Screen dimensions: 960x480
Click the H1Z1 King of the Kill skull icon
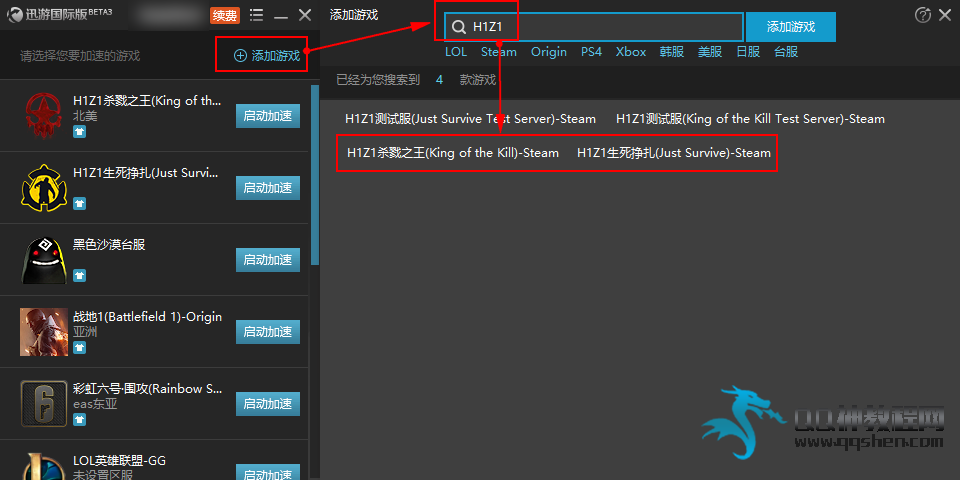click(x=43, y=116)
